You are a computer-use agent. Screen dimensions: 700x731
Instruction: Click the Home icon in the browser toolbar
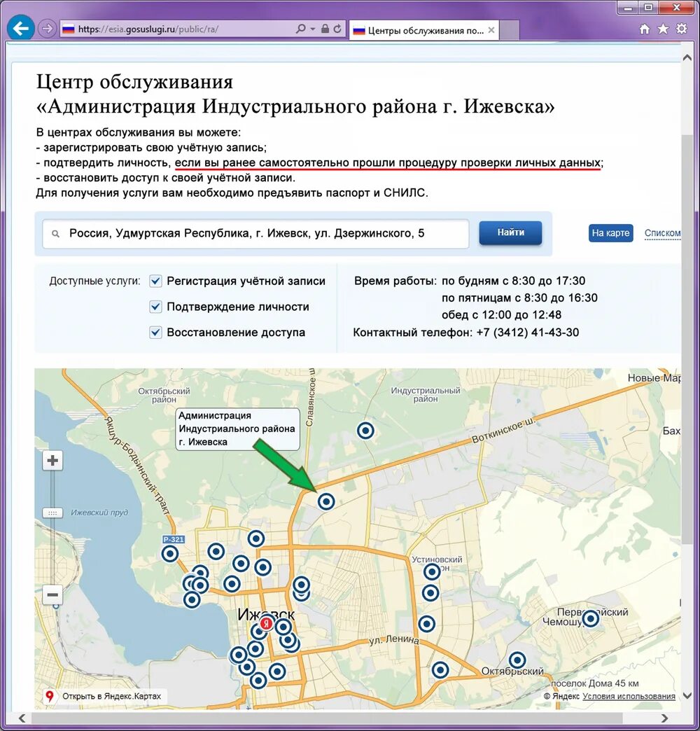[x=643, y=29]
